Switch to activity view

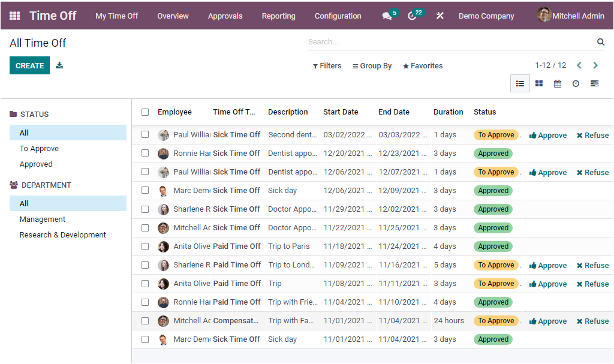click(593, 83)
